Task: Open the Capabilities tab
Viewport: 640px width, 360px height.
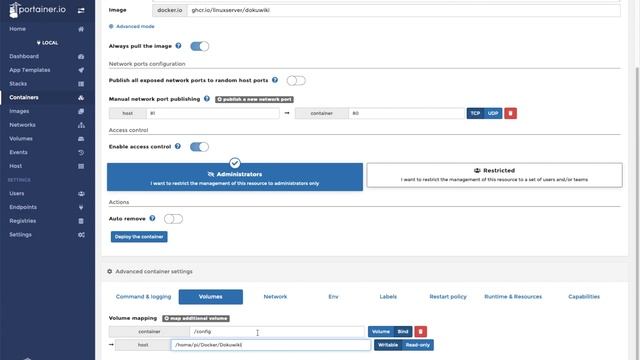Action: tap(584, 297)
